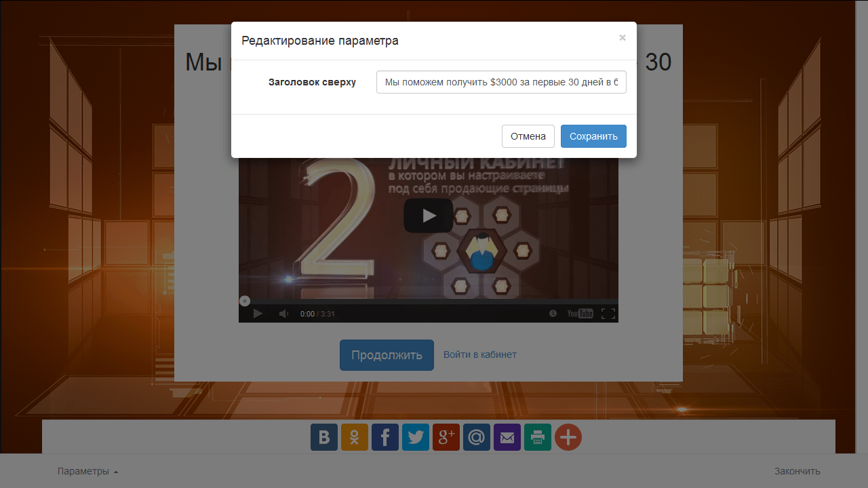Open video on YouTube logo
The image size is (868, 488).
point(580,314)
